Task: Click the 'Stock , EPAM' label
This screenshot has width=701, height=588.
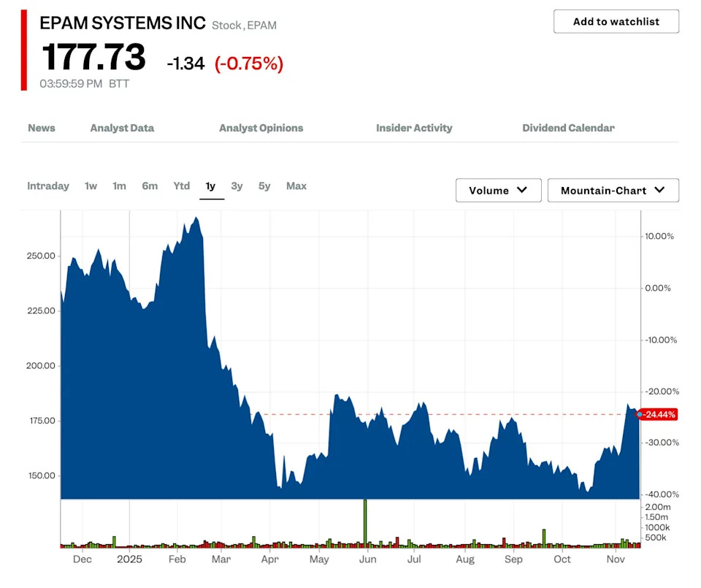Action: (244, 26)
